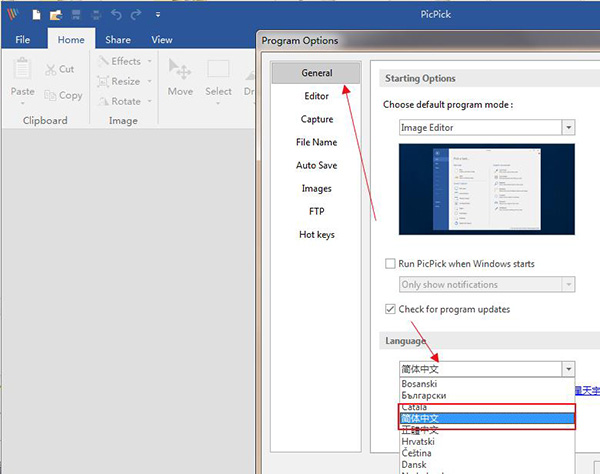Image resolution: width=600 pixels, height=474 pixels.
Task: Open the Editor options page
Action: tap(316, 96)
